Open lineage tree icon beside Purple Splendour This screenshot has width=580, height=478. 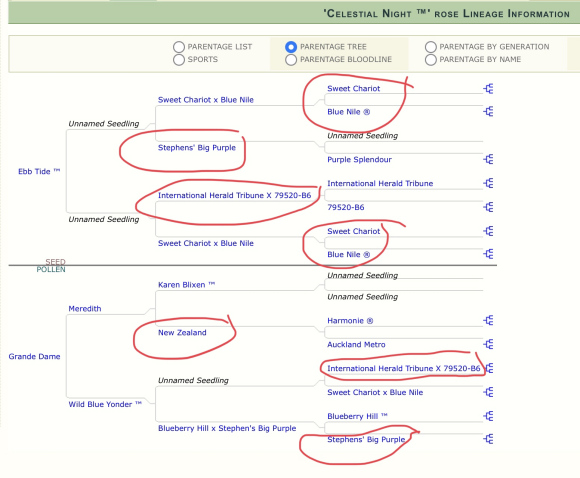pos(488,159)
